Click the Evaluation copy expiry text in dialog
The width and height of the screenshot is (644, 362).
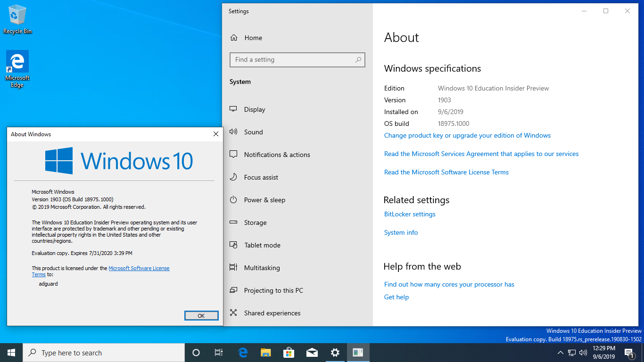[x=82, y=253]
